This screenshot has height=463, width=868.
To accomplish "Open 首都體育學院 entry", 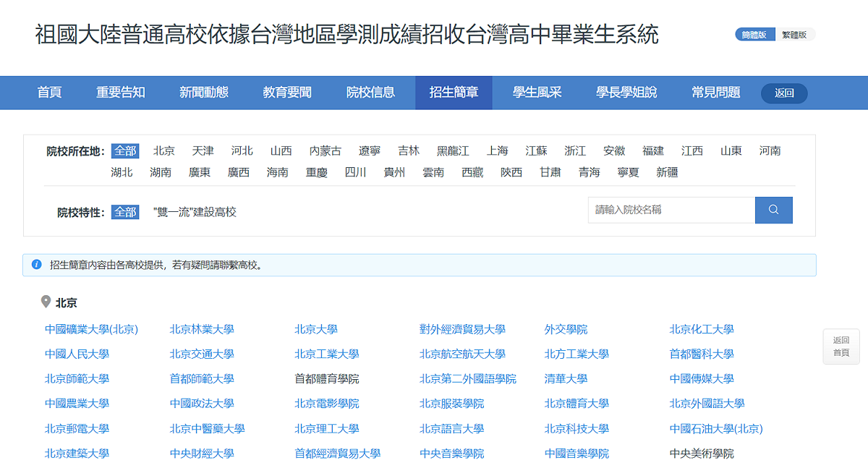I will [327, 378].
